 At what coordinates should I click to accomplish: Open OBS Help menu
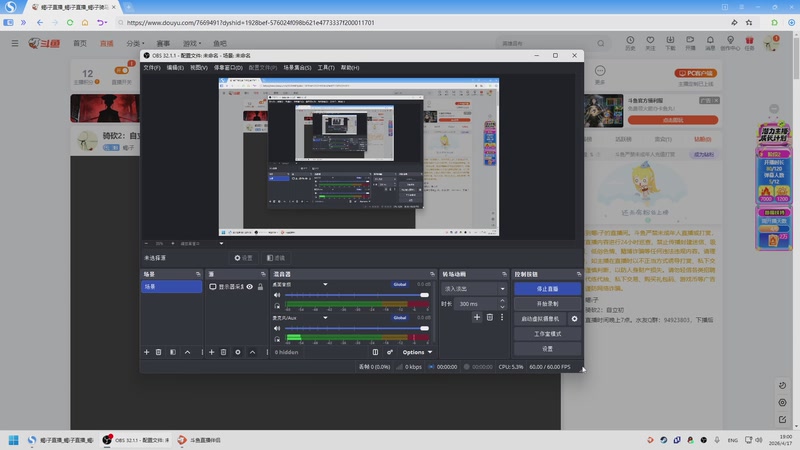coord(350,67)
